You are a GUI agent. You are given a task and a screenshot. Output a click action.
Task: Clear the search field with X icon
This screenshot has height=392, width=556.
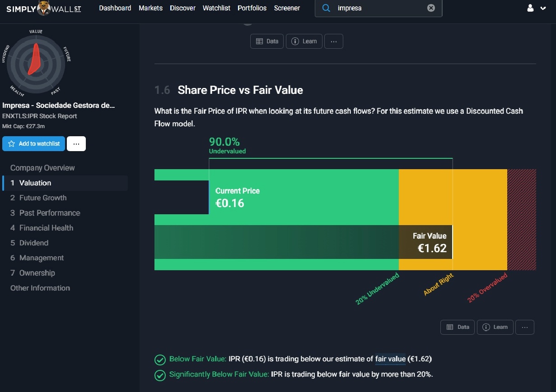[x=431, y=8]
